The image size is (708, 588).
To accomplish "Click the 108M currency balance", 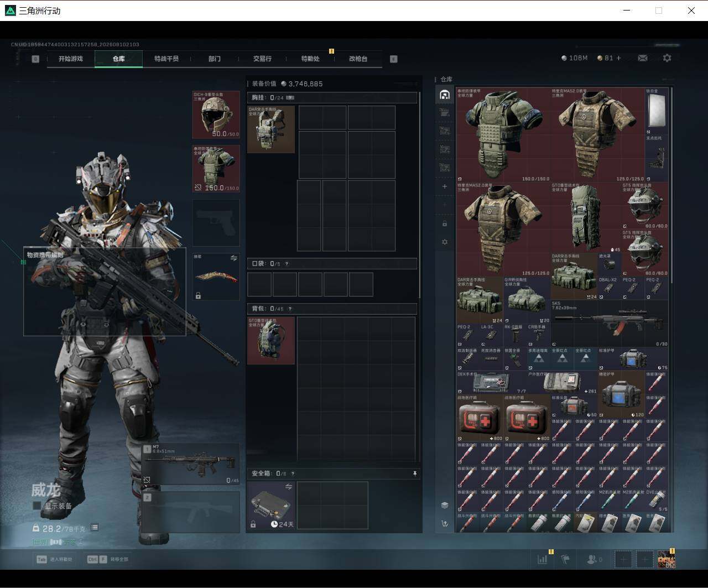I will pyautogui.click(x=575, y=58).
